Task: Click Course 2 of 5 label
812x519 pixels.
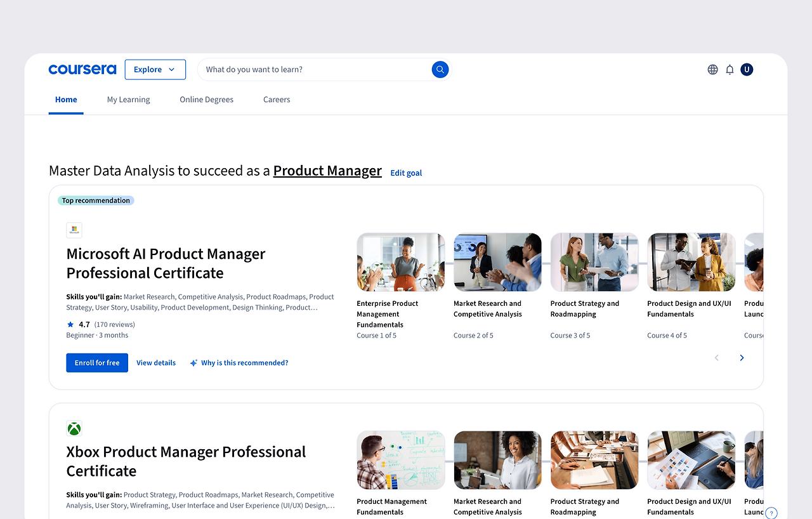Action: [473, 335]
